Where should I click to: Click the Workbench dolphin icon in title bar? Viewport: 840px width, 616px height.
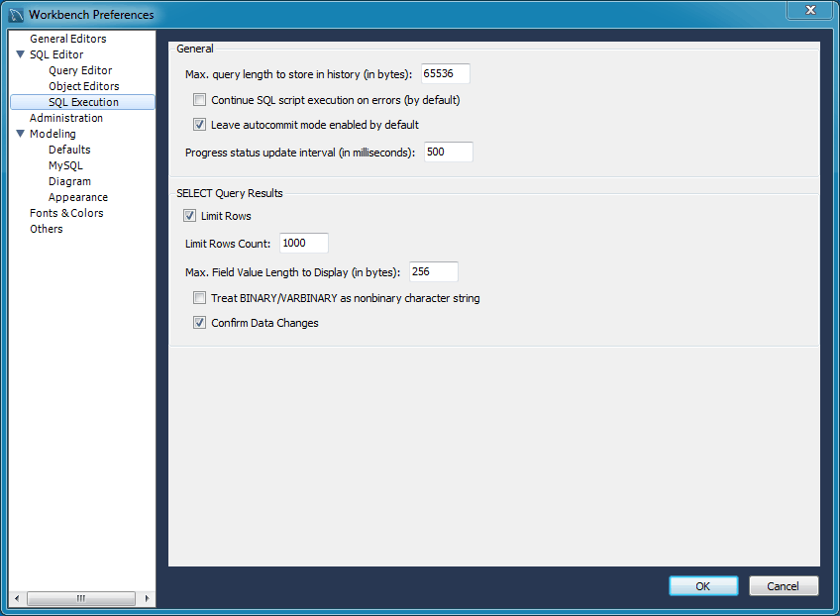16,15
